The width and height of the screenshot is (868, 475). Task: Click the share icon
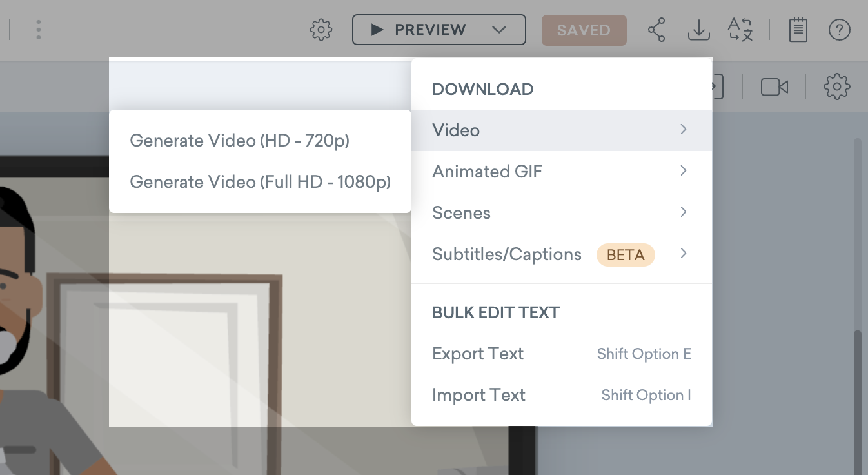656,30
